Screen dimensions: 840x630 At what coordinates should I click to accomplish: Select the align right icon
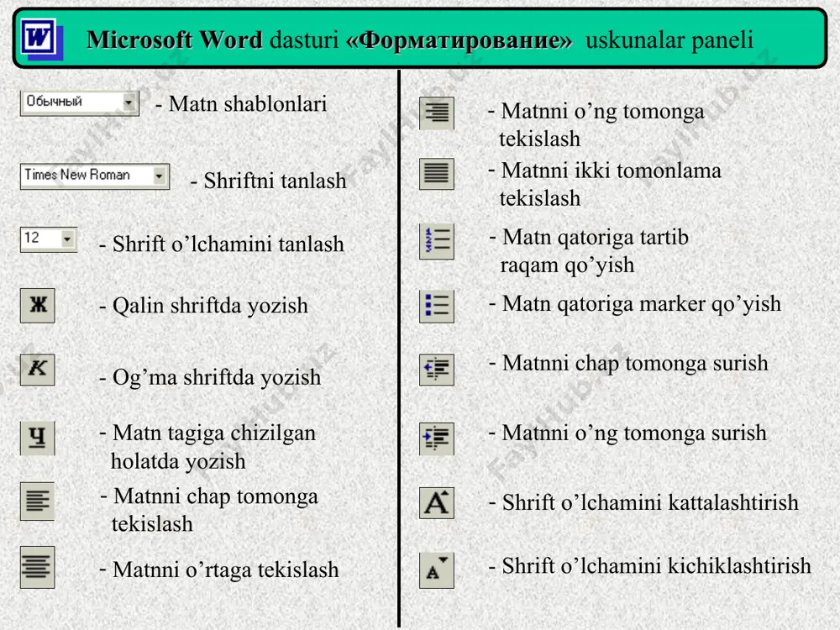click(x=437, y=113)
